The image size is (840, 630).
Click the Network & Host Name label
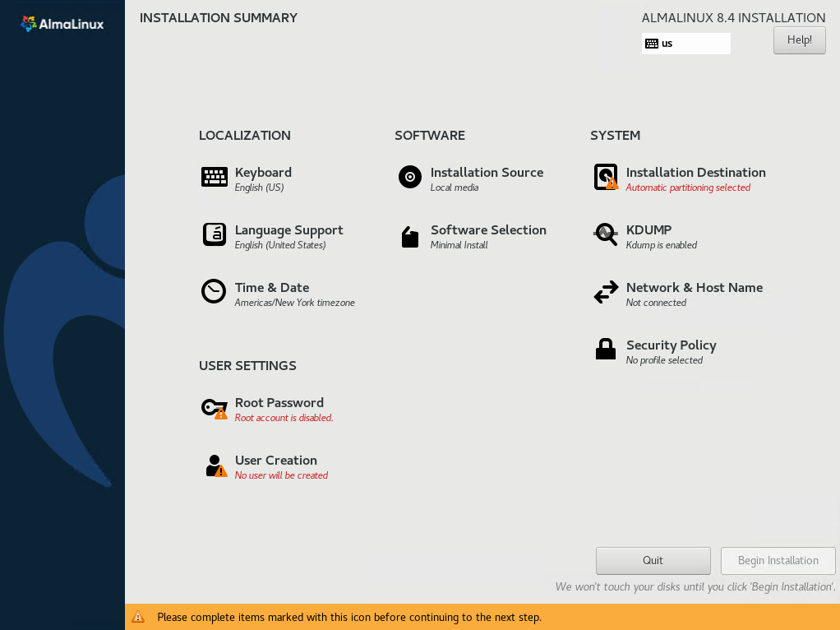(694, 288)
